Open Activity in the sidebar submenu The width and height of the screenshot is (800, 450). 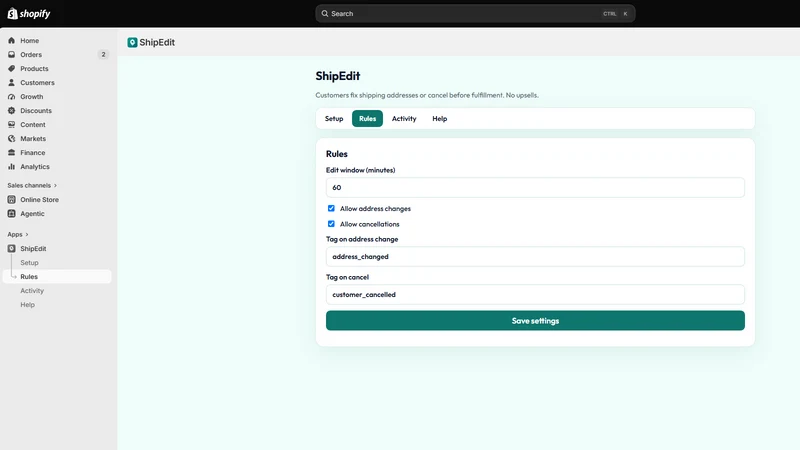coord(32,291)
